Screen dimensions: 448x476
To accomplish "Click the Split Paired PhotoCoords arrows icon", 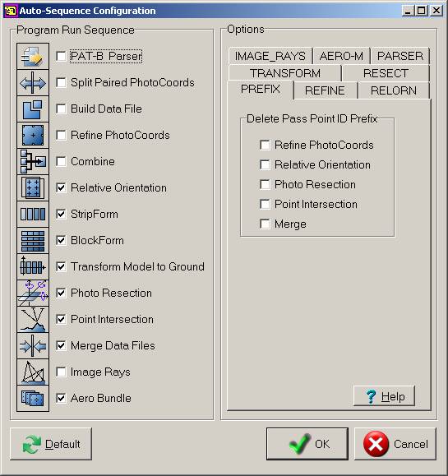I will [33, 82].
